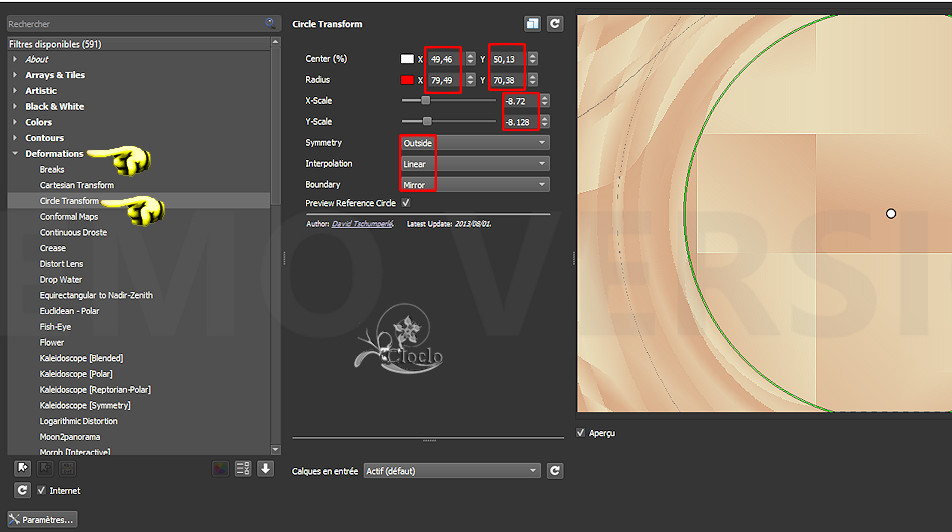Toggle the Aperçu preview checkbox
Screen dimensions: 952x532
coord(582,433)
